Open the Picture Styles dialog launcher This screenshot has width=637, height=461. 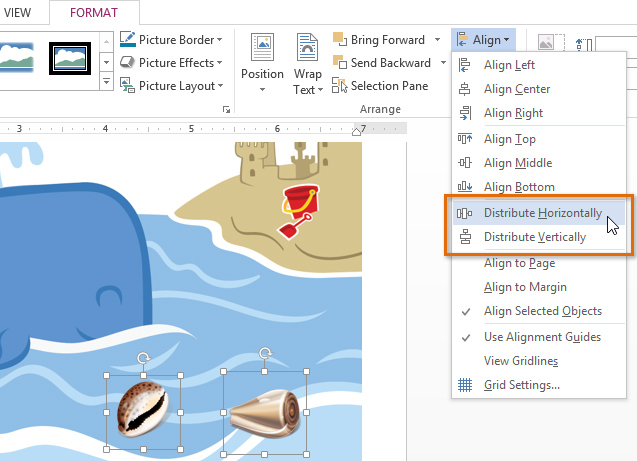(226, 109)
